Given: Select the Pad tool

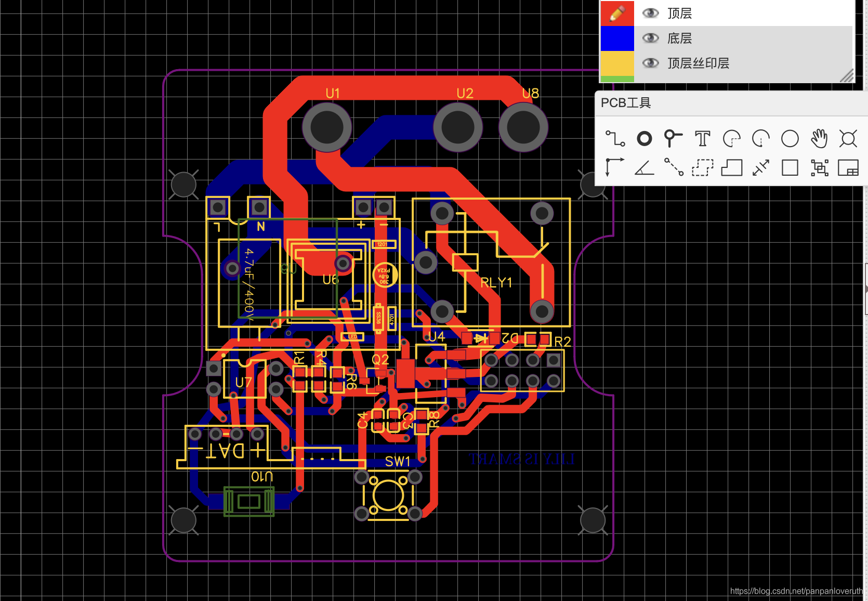Looking at the screenshot, I should (645, 139).
